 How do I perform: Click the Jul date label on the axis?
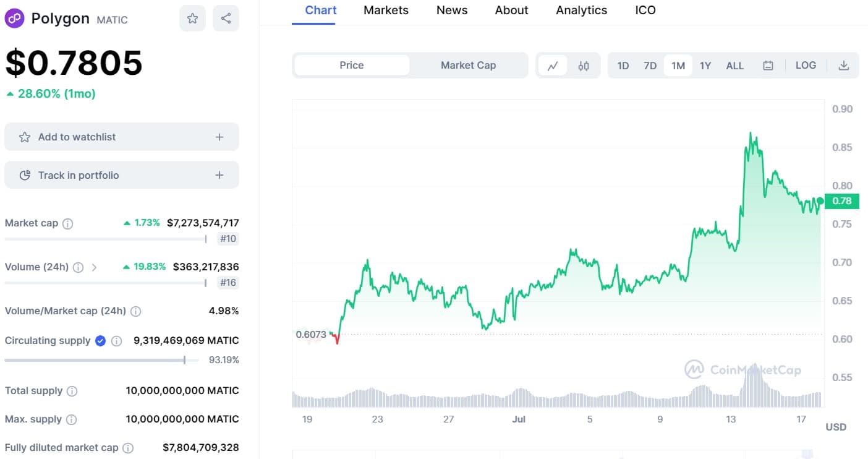pos(519,419)
